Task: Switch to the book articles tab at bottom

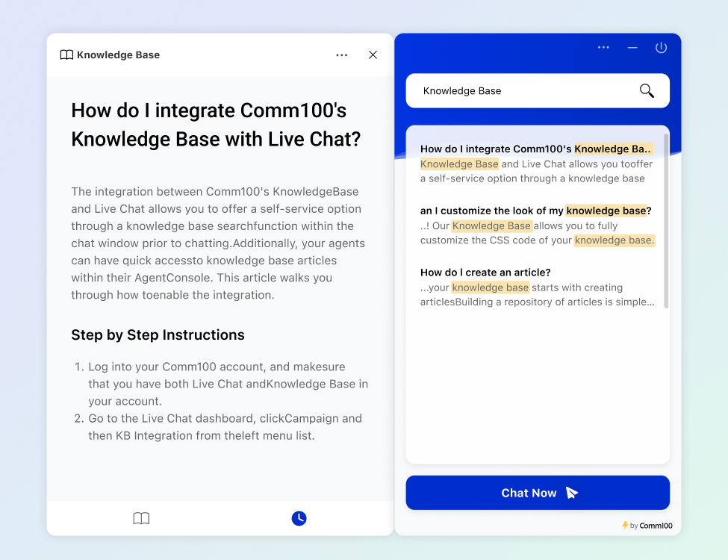Action: 141,518
